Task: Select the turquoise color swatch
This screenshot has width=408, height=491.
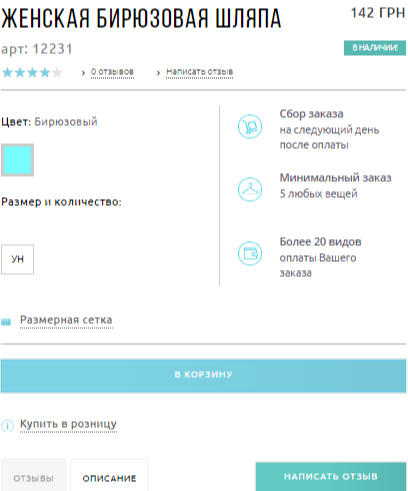Action: point(17,160)
